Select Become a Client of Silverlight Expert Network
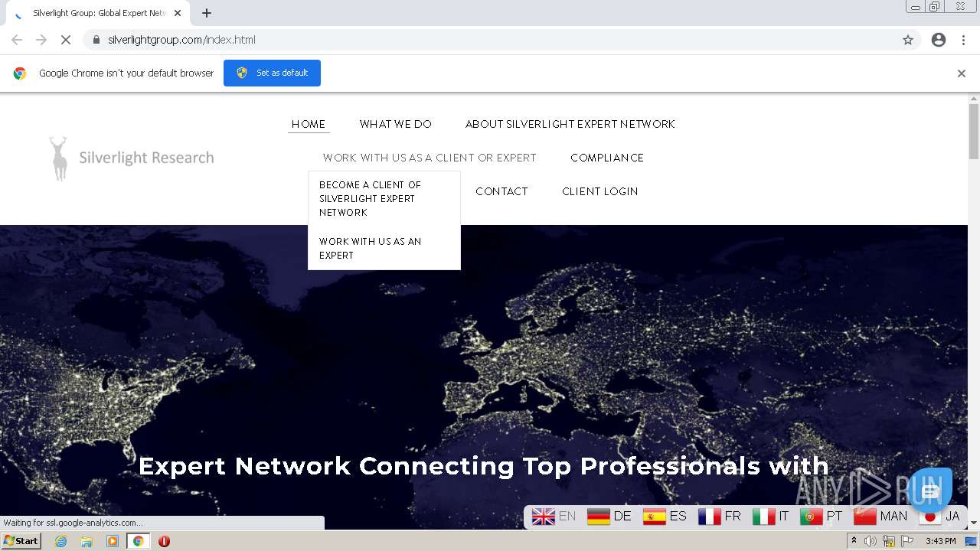The width and height of the screenshot is (980, 551). (x=371, y=199)
